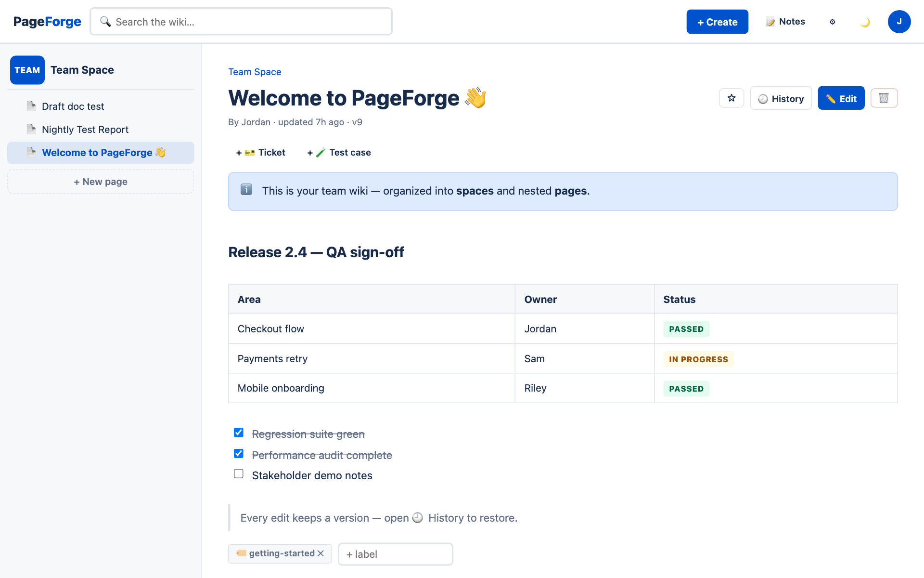Add a Test case
Image resolution: width=924 pixels, height=578 pixels.
pos(339,153)
